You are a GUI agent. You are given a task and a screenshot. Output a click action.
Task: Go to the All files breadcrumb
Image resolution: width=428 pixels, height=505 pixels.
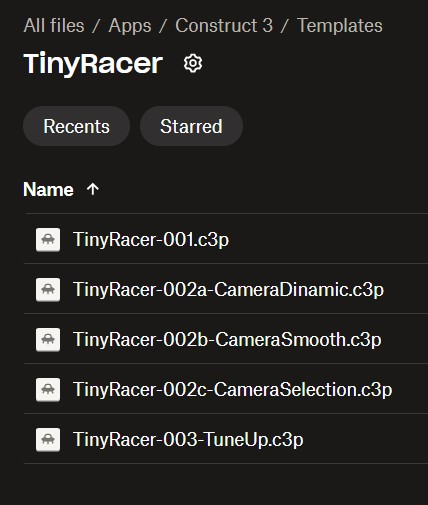coord(54,25)
